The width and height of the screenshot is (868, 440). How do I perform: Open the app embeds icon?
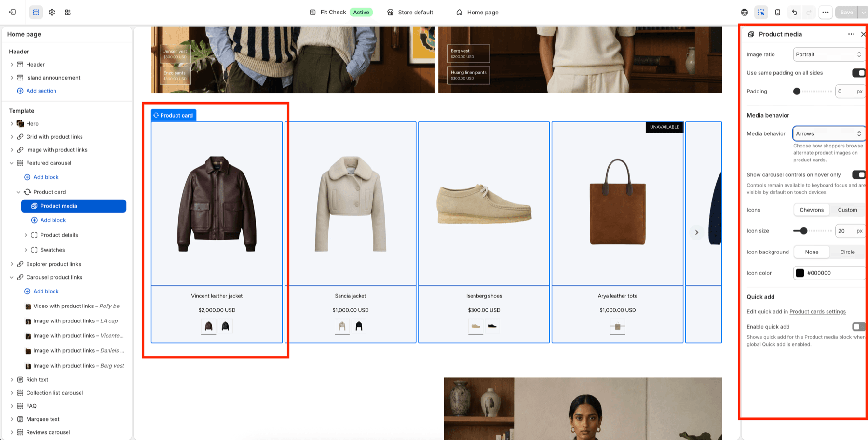click(x=68, y=12)
